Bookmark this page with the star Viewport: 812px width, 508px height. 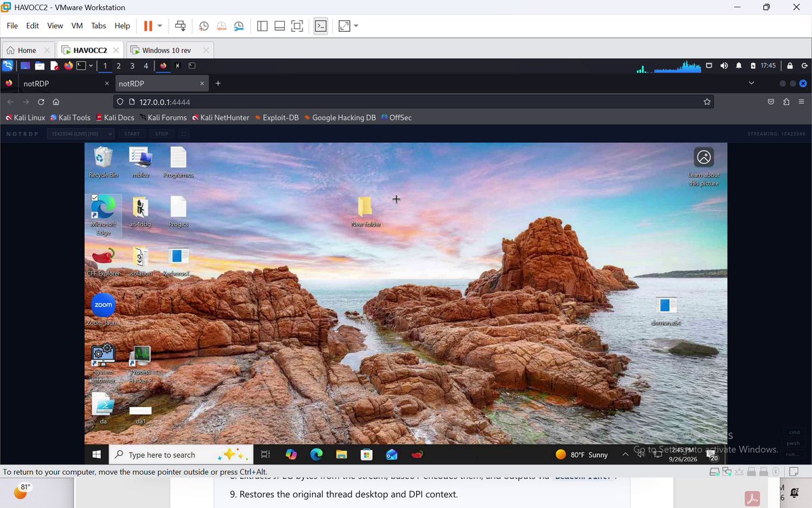(x=707, y=102)
